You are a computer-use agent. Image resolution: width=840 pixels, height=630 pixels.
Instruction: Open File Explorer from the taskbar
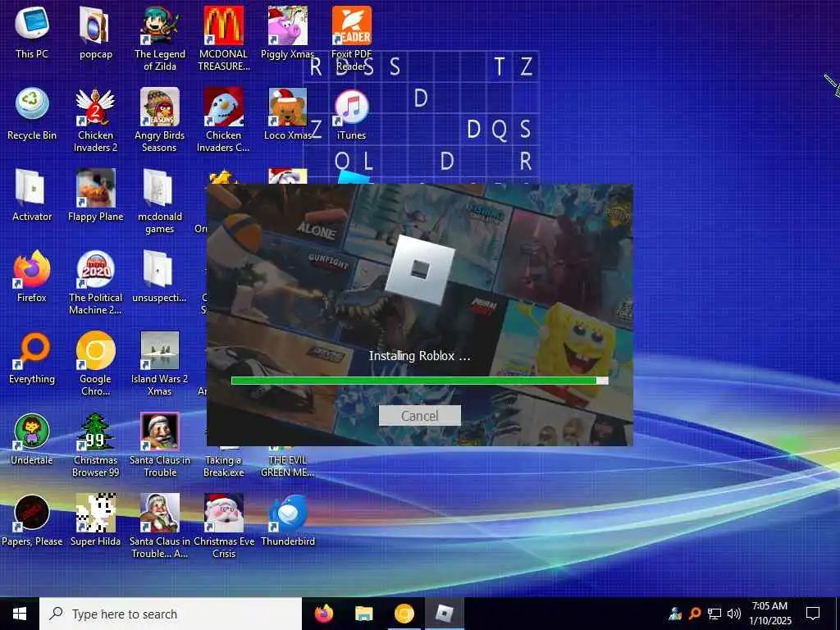pos(363,614)
